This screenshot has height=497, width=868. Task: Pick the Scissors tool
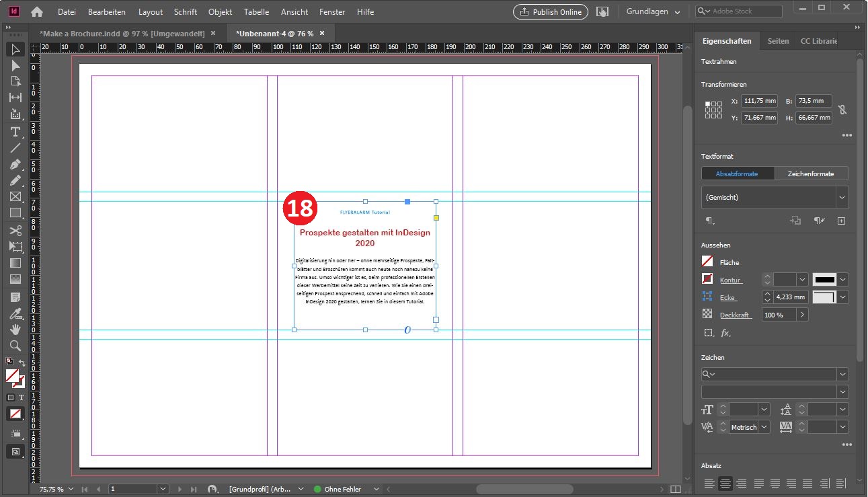[15, 231]
